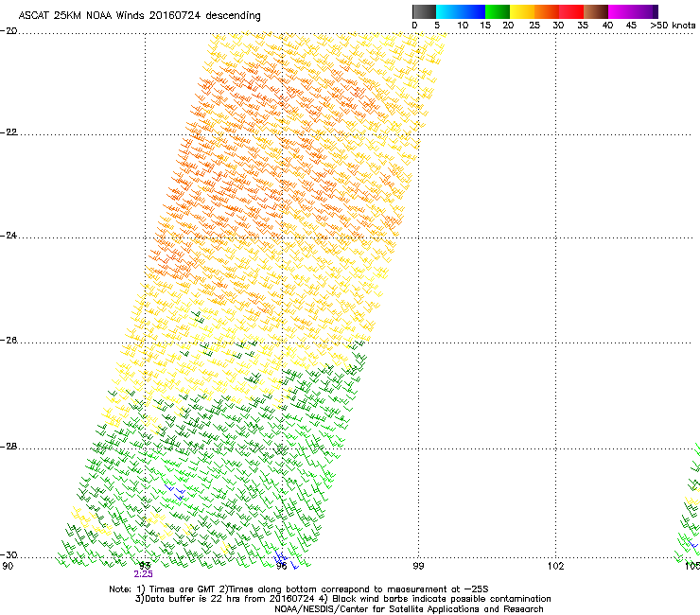Click the 'Data buffer is 22 hrs' note line
The image size is (700, 615).
pyautogui.click(x=342, y=599)
